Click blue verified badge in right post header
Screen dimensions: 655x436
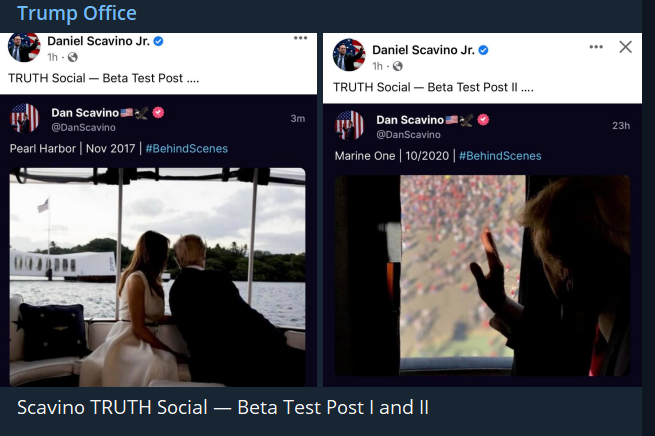coord(483,50)
